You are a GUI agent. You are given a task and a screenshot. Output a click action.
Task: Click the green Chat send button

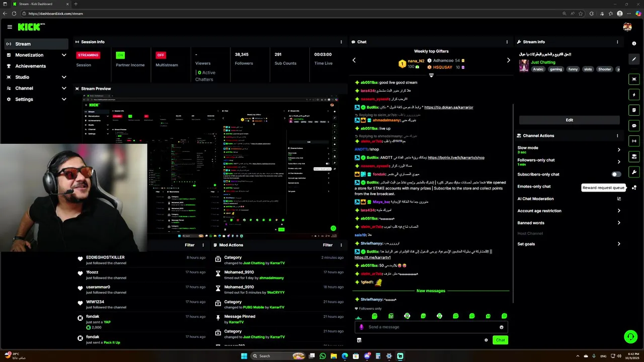500,340
